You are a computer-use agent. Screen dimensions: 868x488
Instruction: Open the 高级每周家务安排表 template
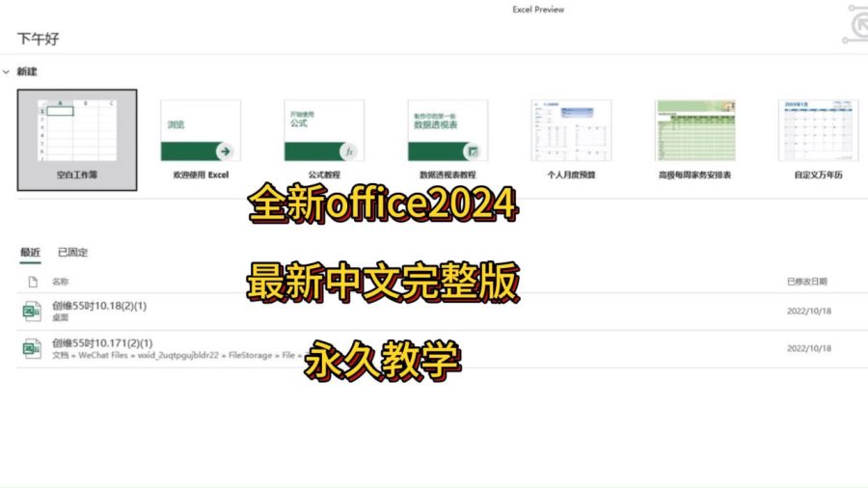coord(694,140)
